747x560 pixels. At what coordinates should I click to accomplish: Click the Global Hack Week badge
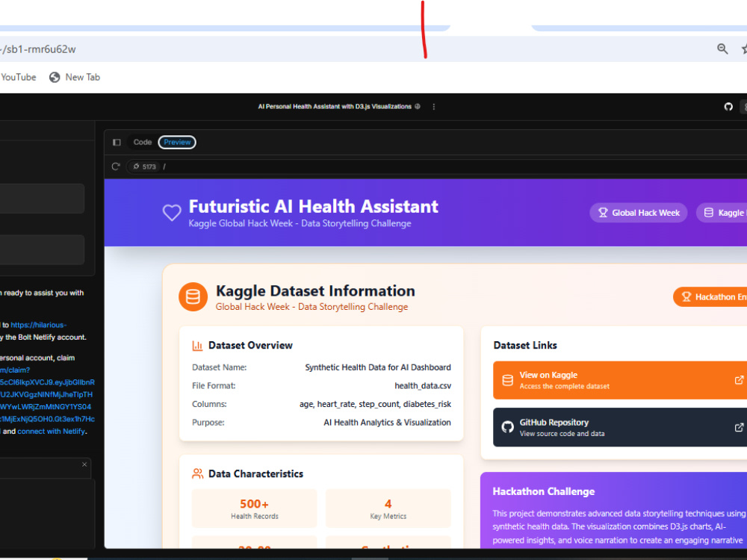coord(639,213)
